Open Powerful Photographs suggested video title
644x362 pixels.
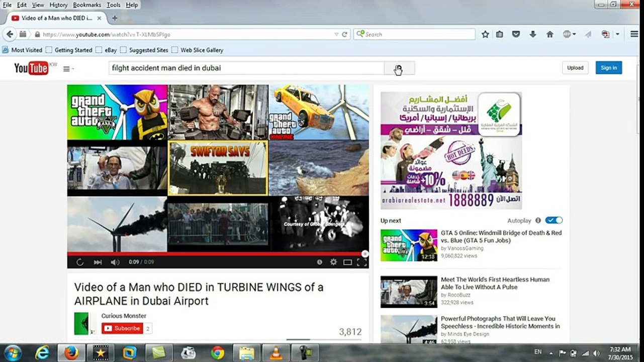(x=500, y=322)
